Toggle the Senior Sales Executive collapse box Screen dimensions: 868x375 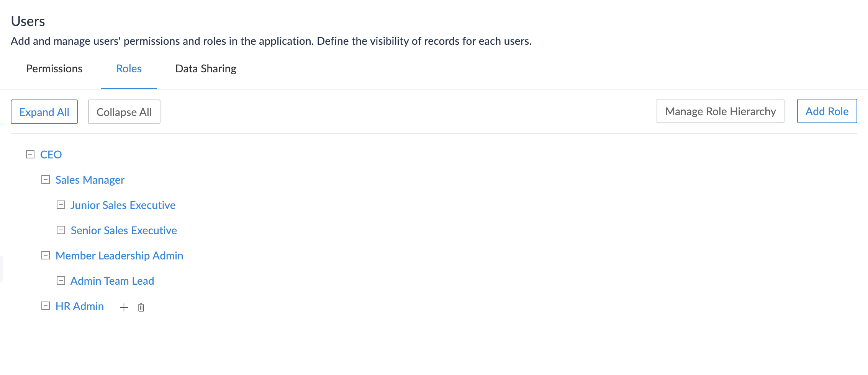[61, 230]
